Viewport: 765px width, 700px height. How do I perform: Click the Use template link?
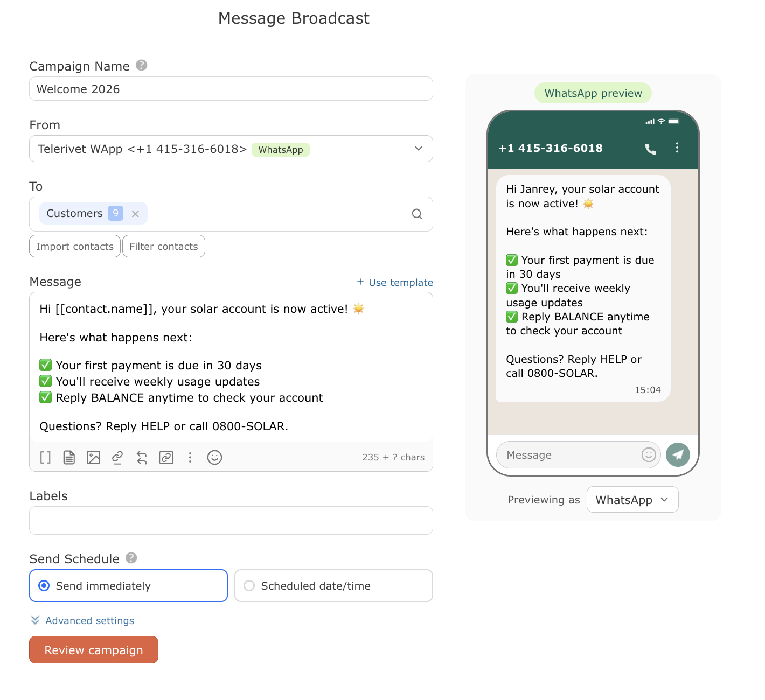click(401, 282)
